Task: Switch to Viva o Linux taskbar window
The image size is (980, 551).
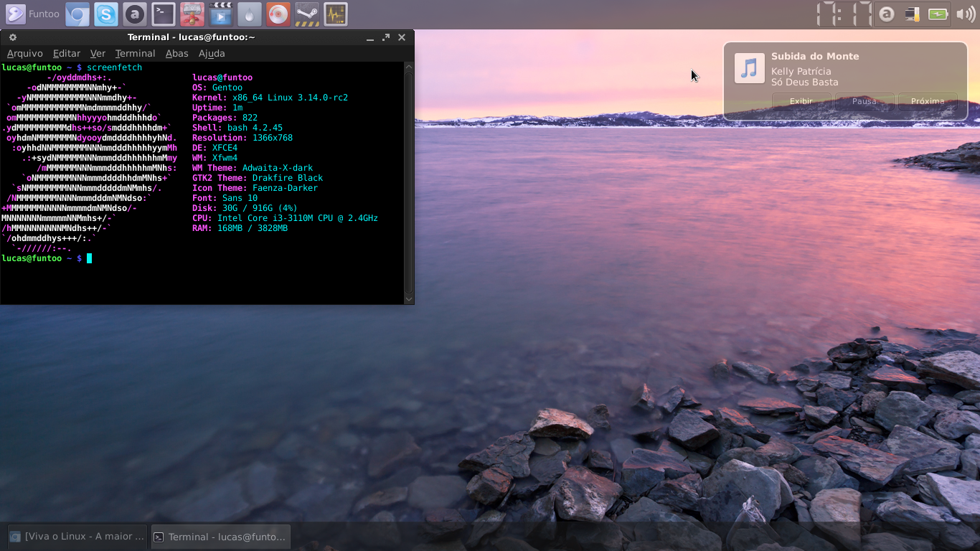Action: [x=76, y=536]
